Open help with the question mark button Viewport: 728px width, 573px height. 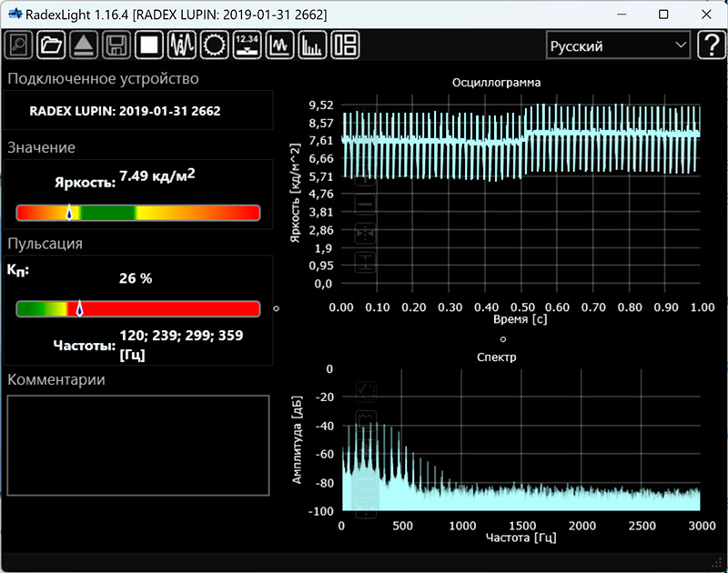pos(710,45)
